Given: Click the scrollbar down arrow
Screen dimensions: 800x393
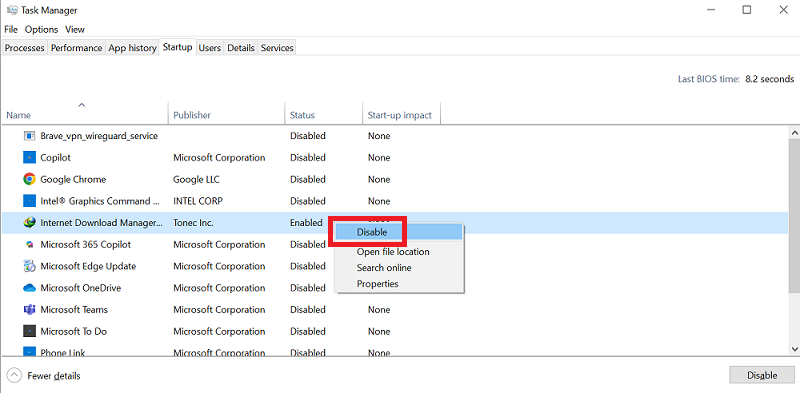Looking at the screenshot, I should click(794, 349).
